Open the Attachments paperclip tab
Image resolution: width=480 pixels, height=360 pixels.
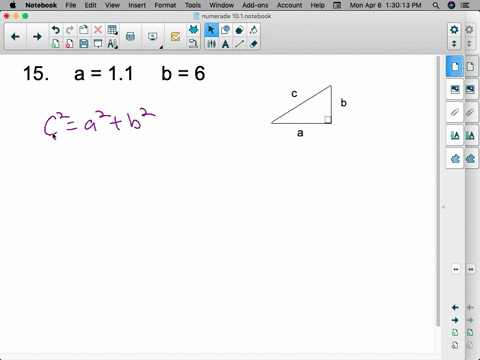[455, 112]
